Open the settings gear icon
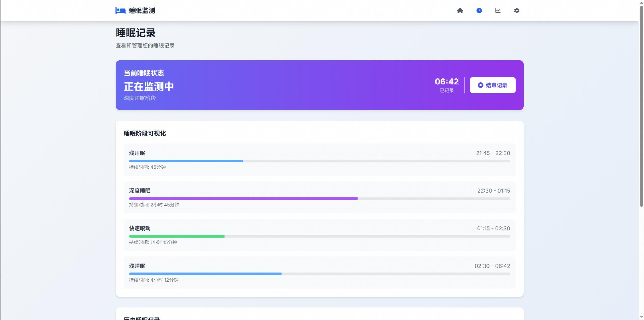This screenshot has height=320, width=644. point(517,11)
